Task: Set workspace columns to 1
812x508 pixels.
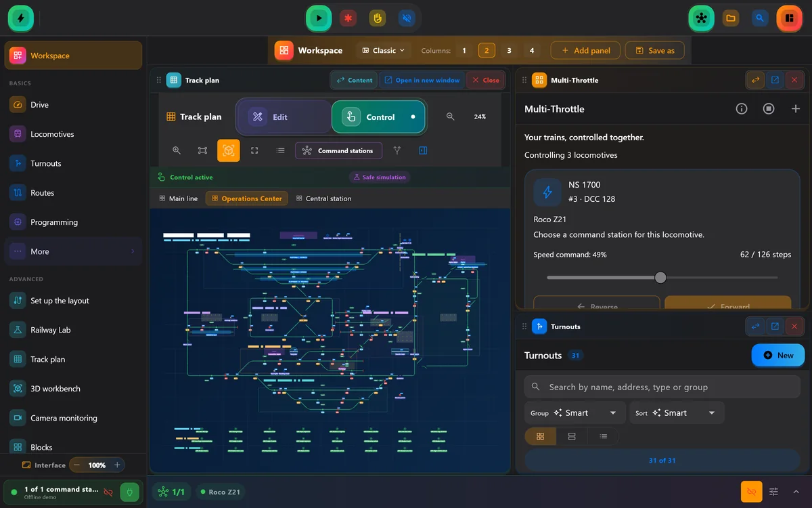Action: pyautogui.click(x=464, y=50)
